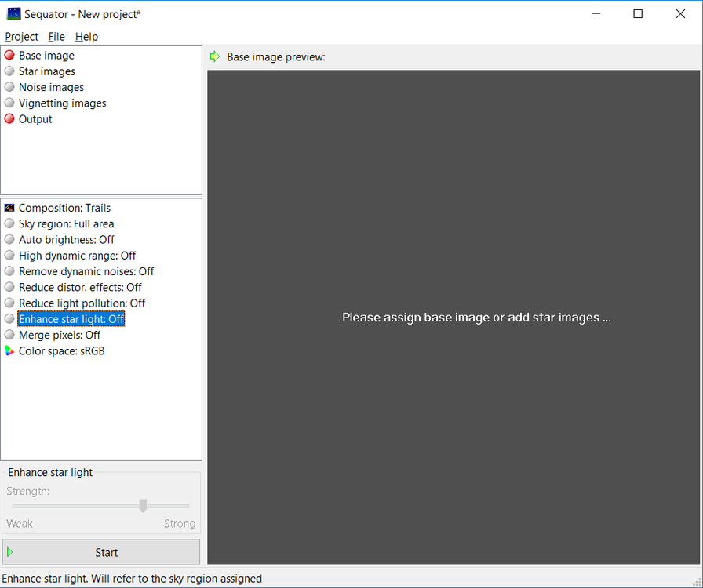
Task: Select Sky region: Full area option
Action: pyautogui.click(x=67, y=223)
